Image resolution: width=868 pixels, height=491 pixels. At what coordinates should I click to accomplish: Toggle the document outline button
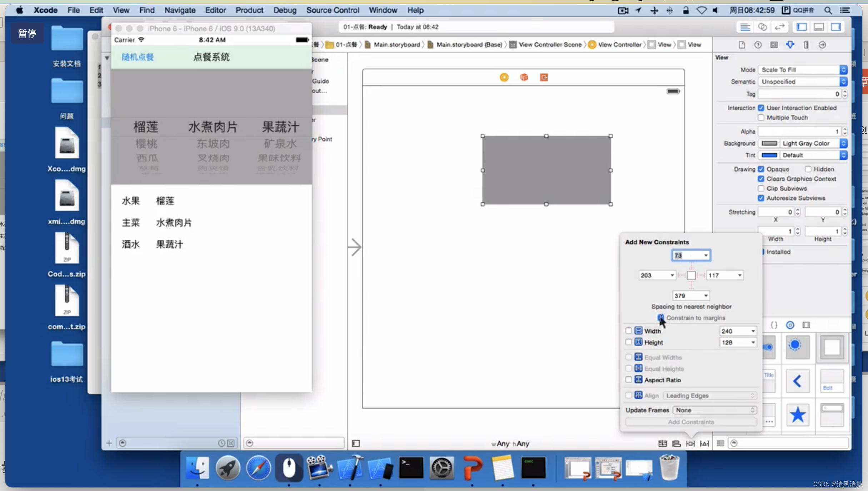[x=356, y=443]
